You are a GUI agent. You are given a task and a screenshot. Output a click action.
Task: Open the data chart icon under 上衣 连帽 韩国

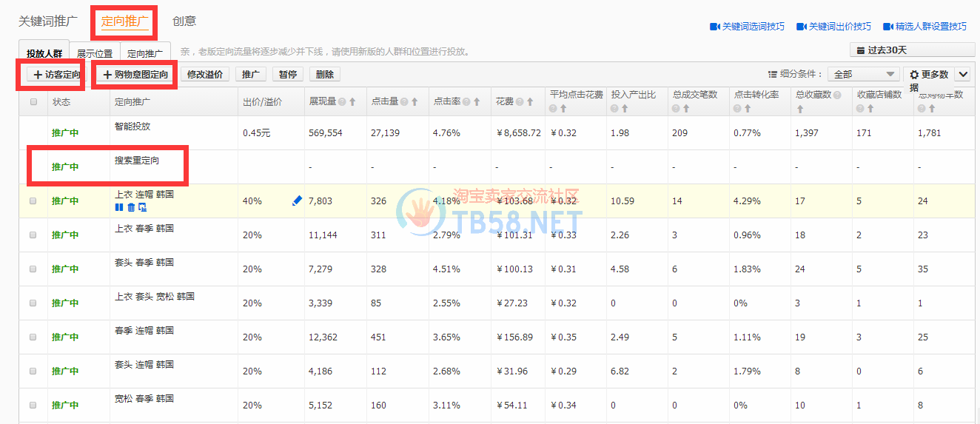point(142,207)
